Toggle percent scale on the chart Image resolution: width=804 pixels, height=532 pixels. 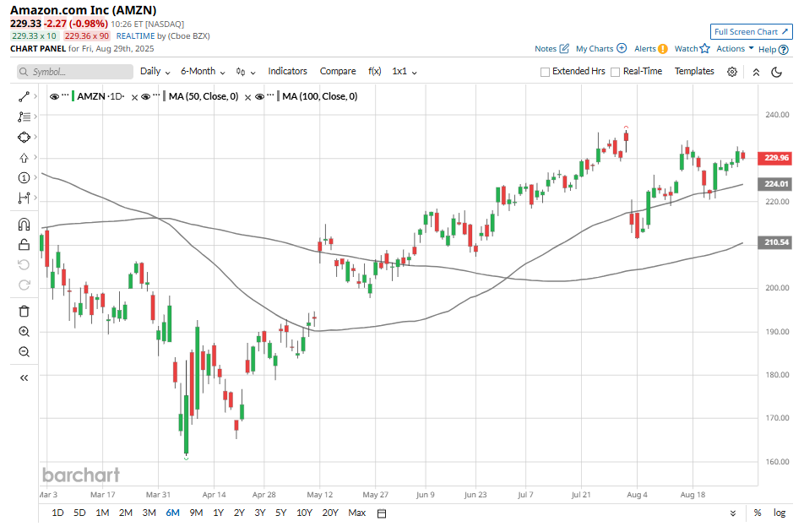(x=758, y=513)
